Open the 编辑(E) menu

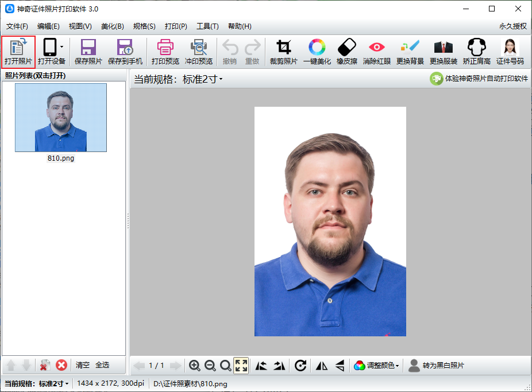pyautogui.click(x=48, y=26)
